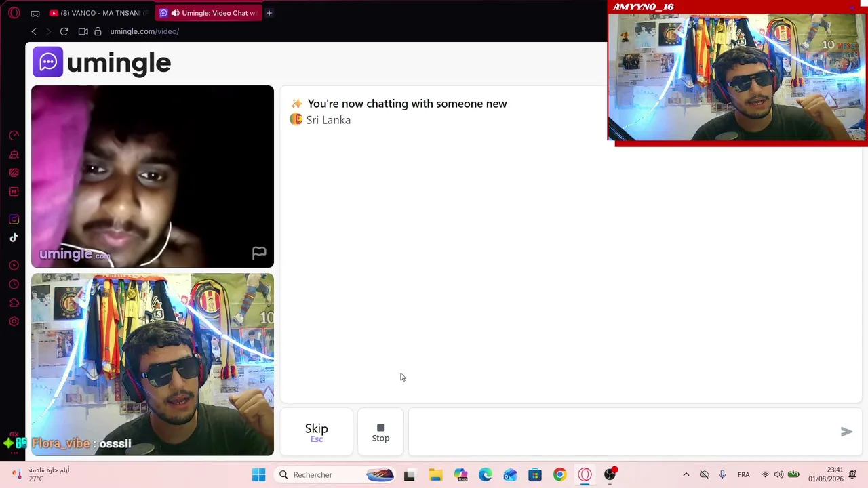The height and width of the screenshot is (488, 868).
Task: Open Outlook from the taskbar
Action: point(510,475)
